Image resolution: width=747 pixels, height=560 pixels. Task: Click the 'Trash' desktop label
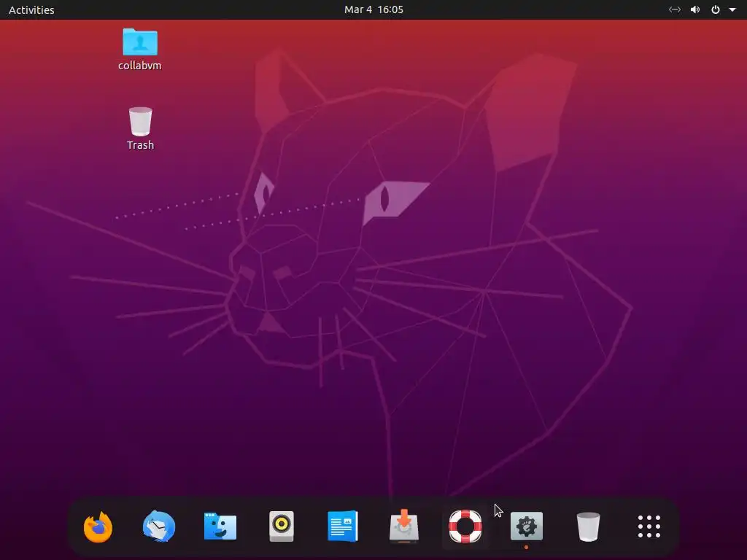[141, 145]
